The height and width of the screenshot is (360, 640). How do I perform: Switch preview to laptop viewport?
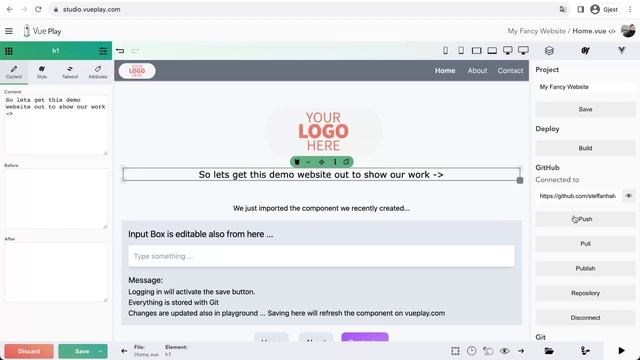[492, 51]
